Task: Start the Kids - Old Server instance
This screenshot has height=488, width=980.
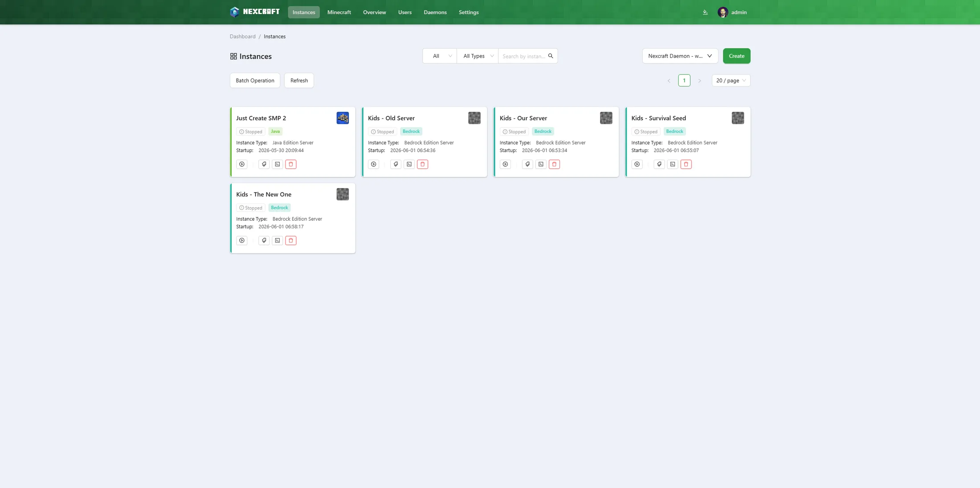Action: [374, 164]
